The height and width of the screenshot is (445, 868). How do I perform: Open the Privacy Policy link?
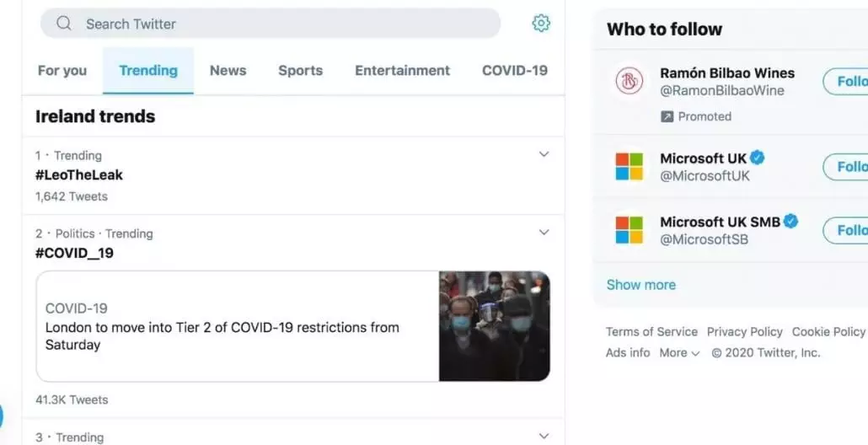(745, 331)
